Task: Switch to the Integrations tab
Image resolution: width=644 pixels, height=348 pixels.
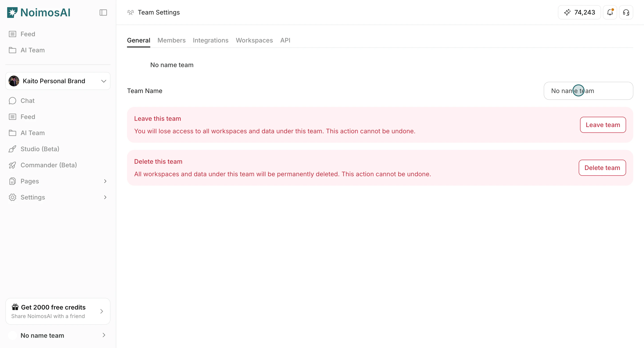Action: tap(210, 40)
